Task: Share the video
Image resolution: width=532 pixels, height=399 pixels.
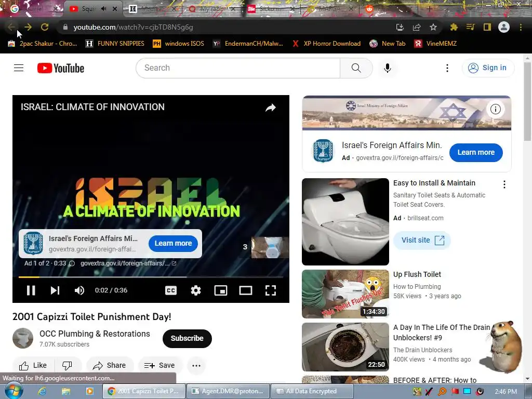Action: (x=110, y=365)
